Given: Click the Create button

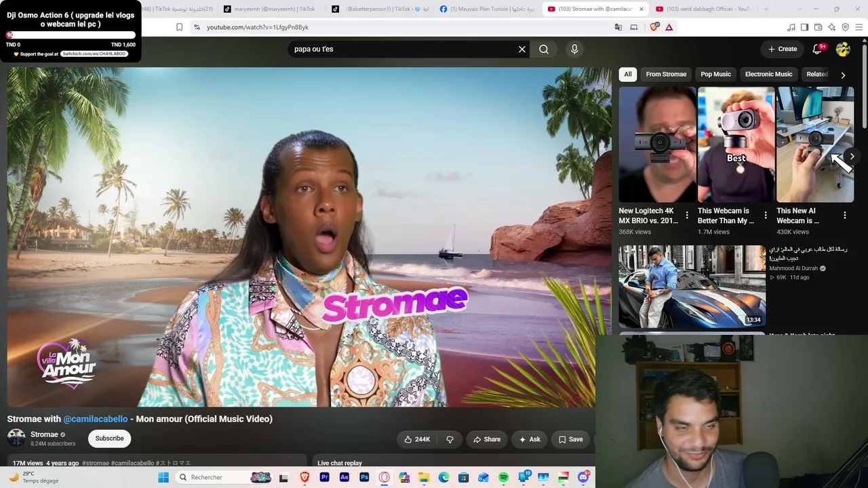Looking at the screenshot, I should tap(782, 49).
